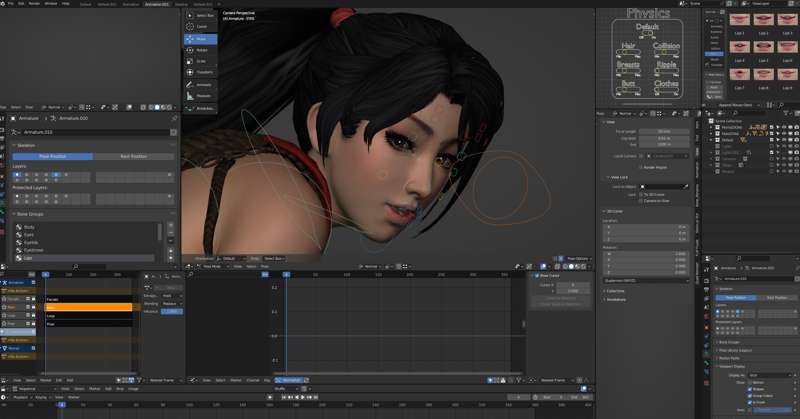Screen dimensions: 800x419
Task: Toggle Lock Camera to View checkbox
Action: click(641, 201)
